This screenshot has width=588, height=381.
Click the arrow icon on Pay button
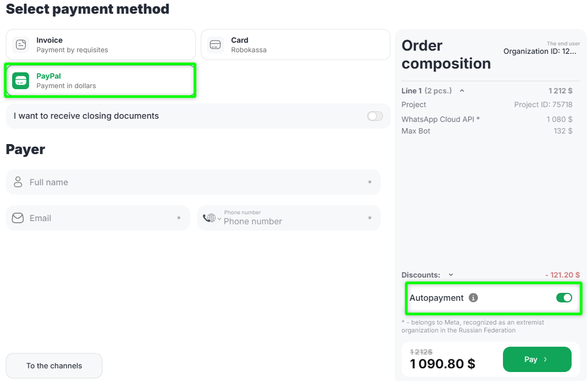click(546, 359)
